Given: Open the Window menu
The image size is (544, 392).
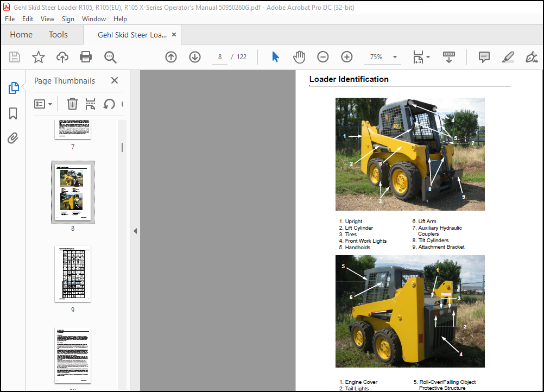Looking at the screenshot, I should [x=94, y=19].
